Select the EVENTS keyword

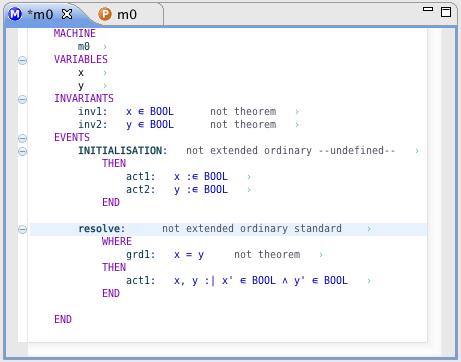click(72, 137)
